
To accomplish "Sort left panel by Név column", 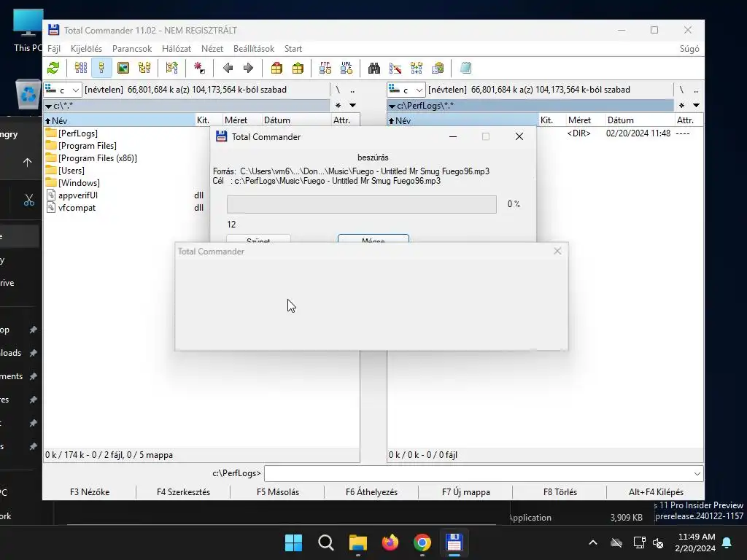I will 119,120.
